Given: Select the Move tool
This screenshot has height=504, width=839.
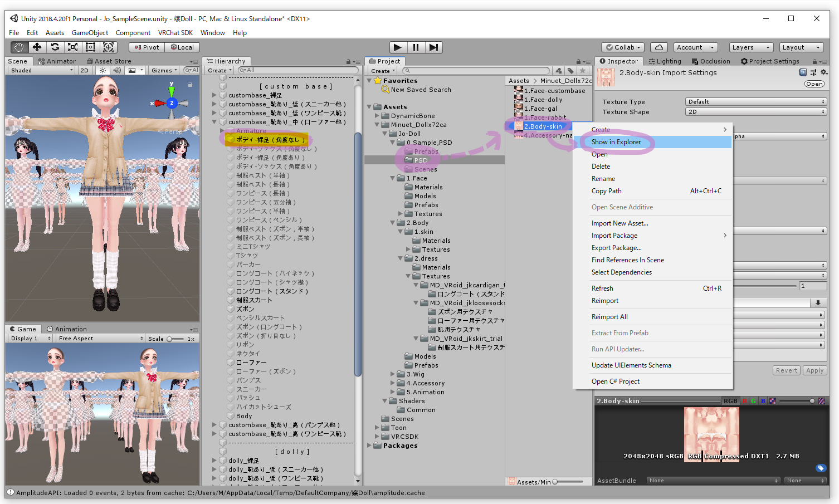Looking at the screenshot, I should tap(37, 47).
